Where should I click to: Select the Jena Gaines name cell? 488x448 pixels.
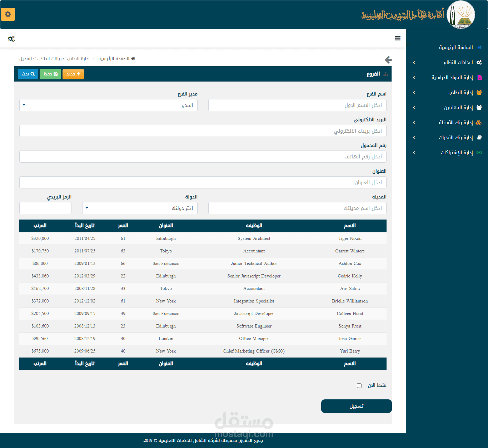350,339
